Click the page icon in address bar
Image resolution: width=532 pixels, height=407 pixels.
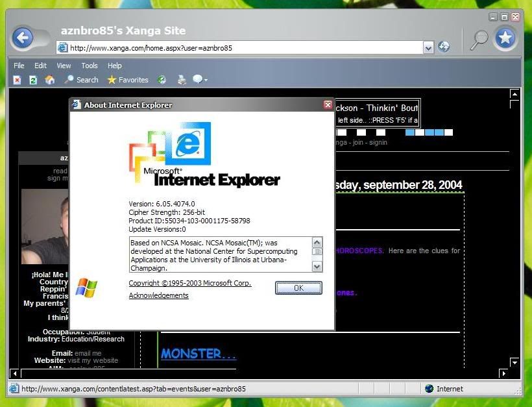point(62,47)
